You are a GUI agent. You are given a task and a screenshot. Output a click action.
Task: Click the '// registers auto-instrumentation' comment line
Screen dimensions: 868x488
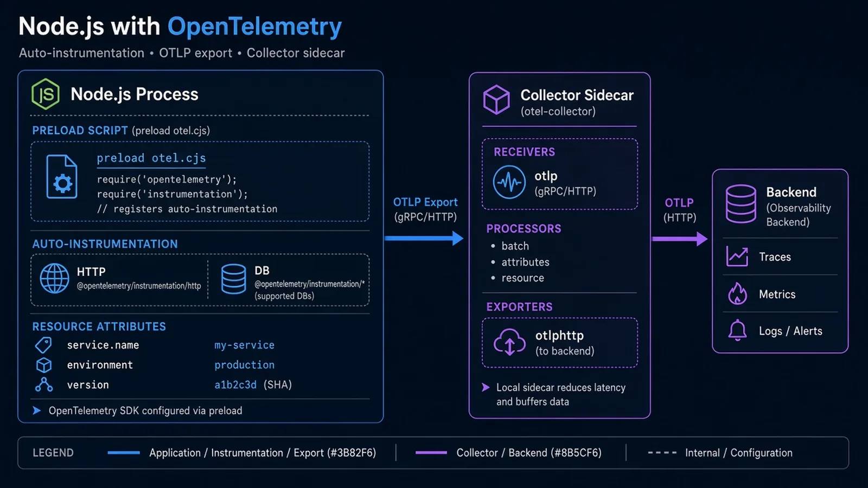pos(187,209)
